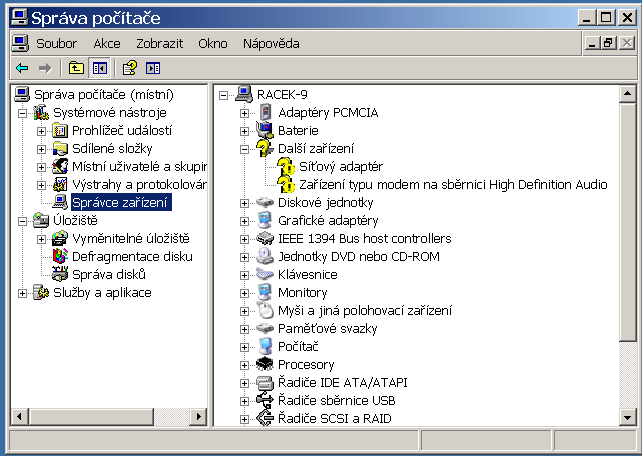
Task: Toggle the Show/Hide action pane button
Action: click(x=153, y=68)
